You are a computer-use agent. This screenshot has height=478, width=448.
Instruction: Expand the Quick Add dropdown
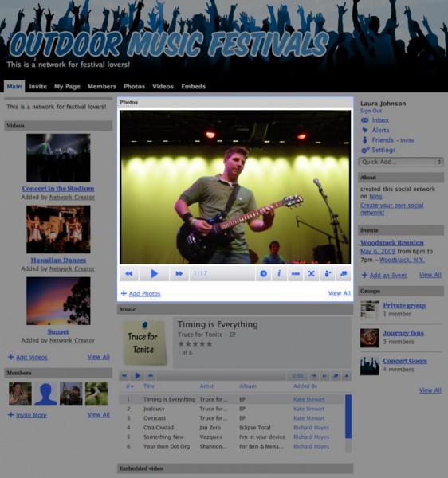point(401,162)
